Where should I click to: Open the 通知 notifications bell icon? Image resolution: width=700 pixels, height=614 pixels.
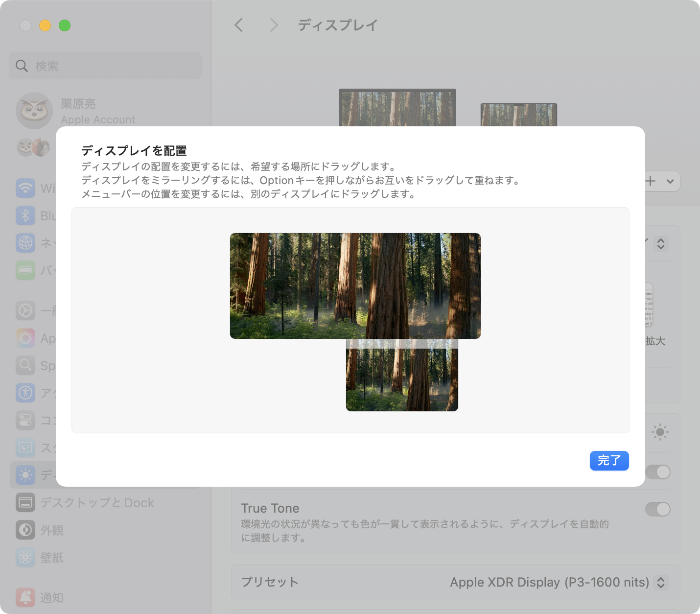tap(25, 597)
